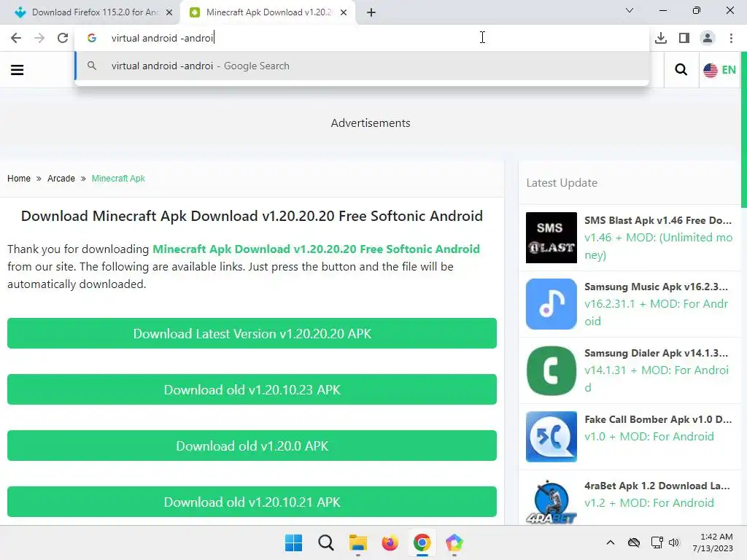Open Fake Call Bomber Apk v1.0 title
The height and width of the screenshot is (560, 747).
pos(658,419)
